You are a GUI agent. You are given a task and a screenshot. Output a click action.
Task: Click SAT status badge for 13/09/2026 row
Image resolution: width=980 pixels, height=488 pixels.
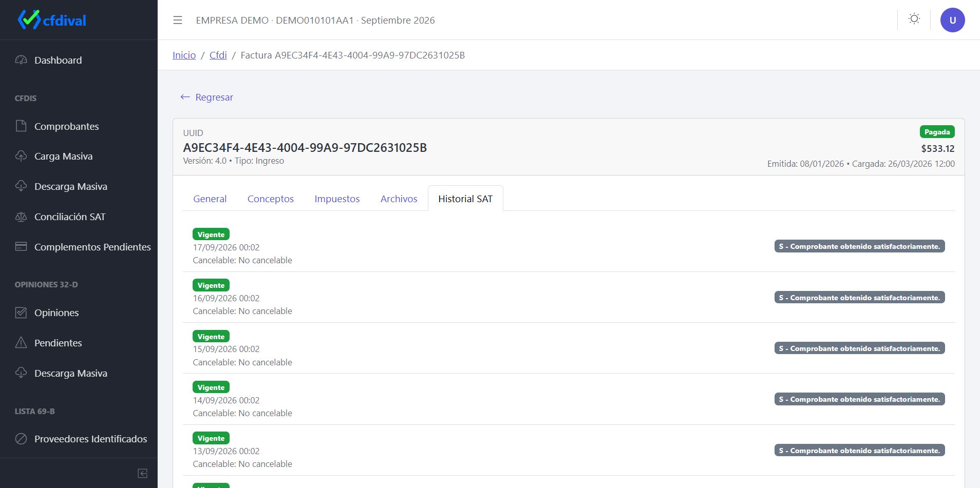(859, 451)
